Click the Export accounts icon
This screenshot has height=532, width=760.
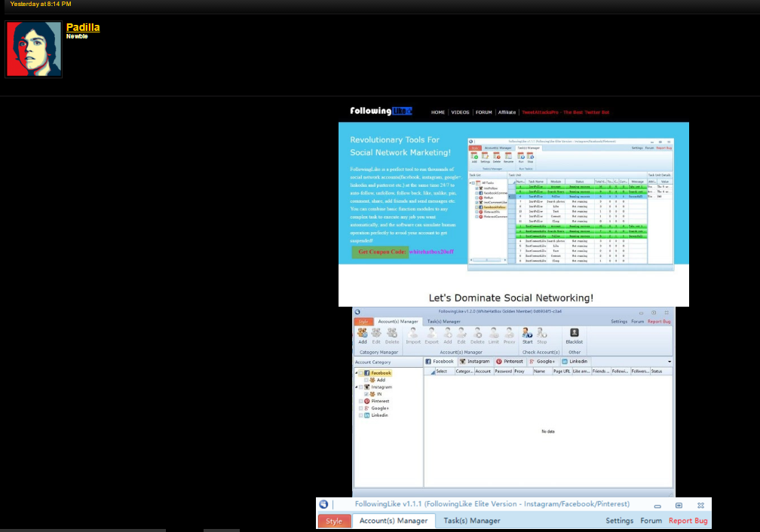pos(431,333)
